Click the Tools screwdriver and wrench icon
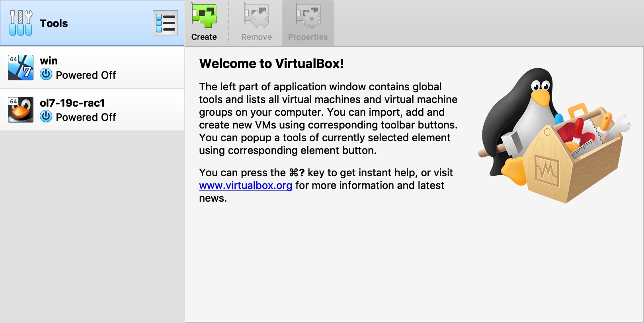644x323 pixels. click(21, 23)
